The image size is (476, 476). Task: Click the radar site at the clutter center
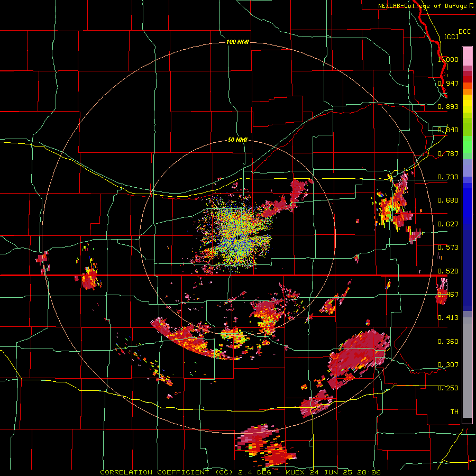pyautogui.click(x=237, y=237)
